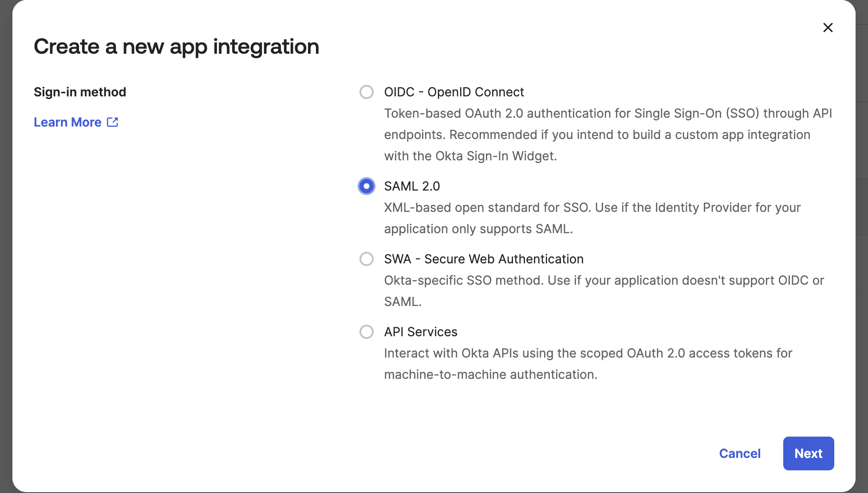Proceed with the Next button
The width and height of the screenshot is (868, 493).
808,453
